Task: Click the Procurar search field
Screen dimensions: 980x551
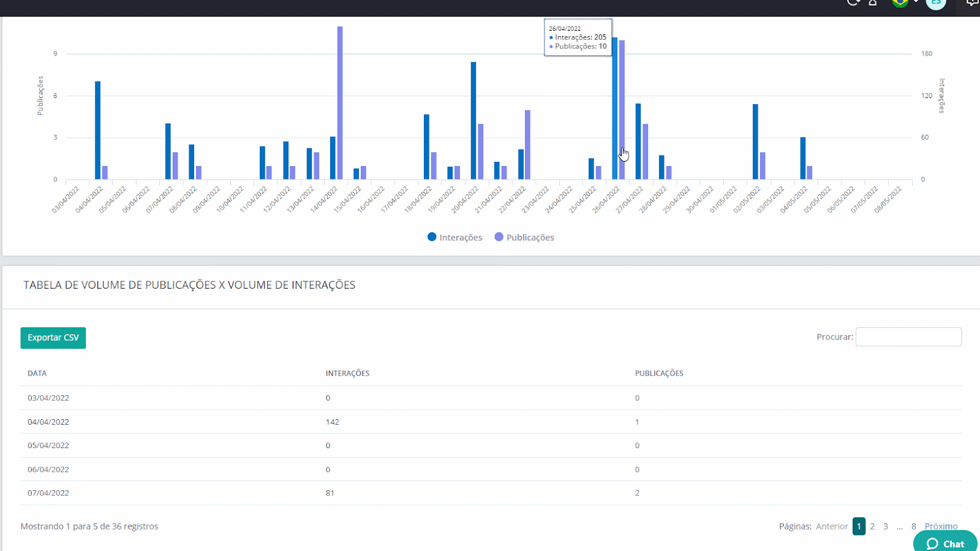Action: click(908, 337)
